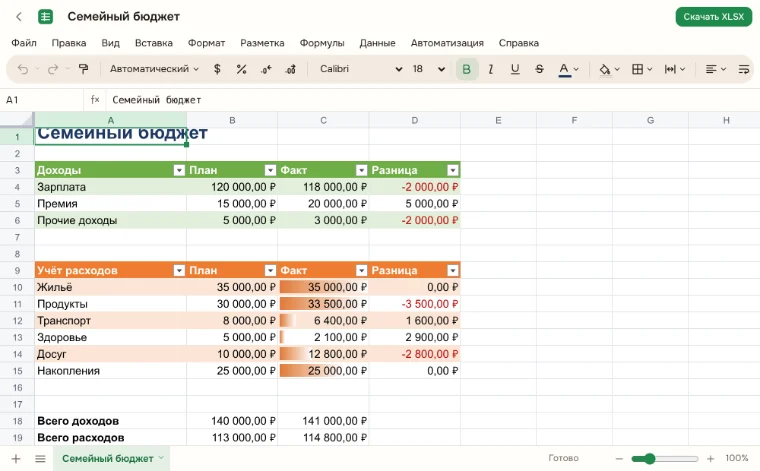Undo the last action

23,69
